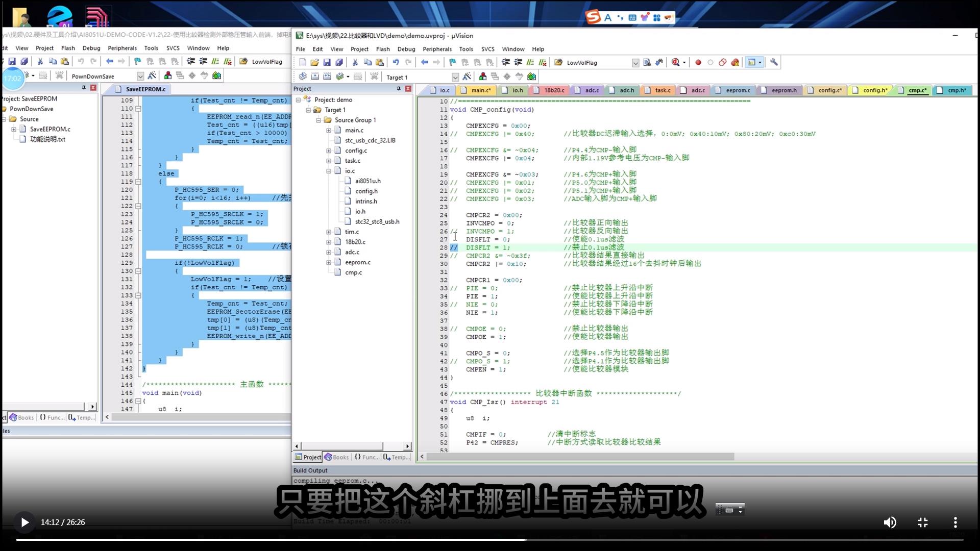Collapse Source Group 1 in project tree
Screen dimensions: 980x551
(318, 120)
